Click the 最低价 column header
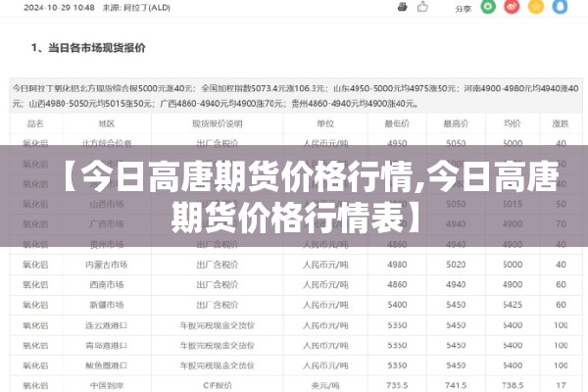588x392 pixels. point(397,123)
